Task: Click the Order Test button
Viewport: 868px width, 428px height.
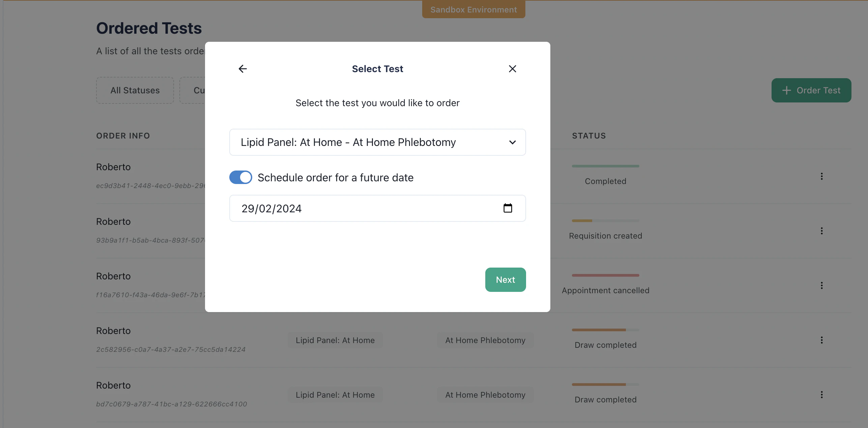Action: tap(811, 90)
